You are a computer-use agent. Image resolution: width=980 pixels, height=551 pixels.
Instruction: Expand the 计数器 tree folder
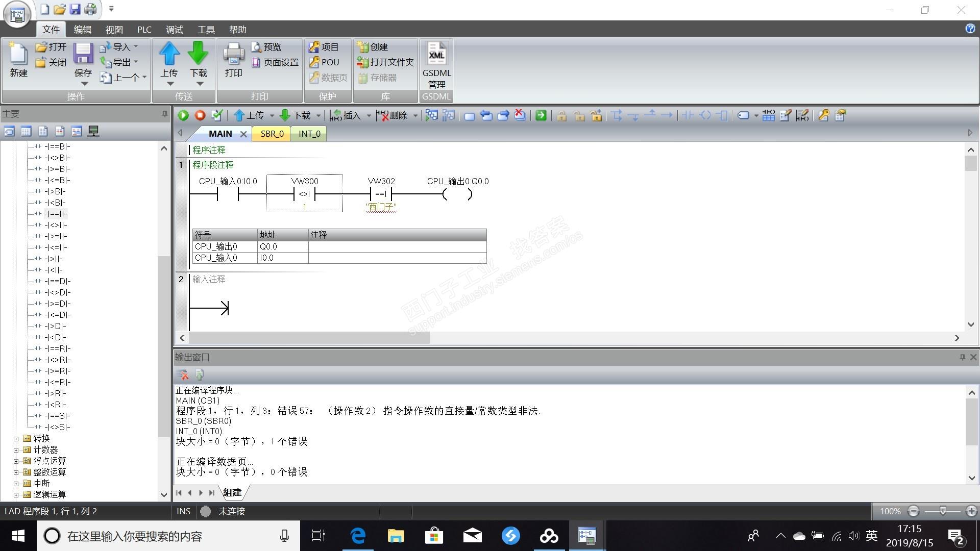click(x=16, y=450)
